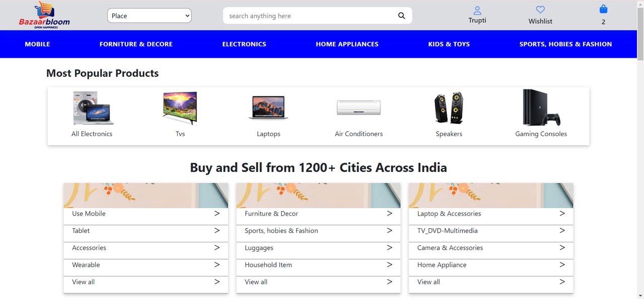
Task: Click View all below Home Appliance
Action: pos(428,282)
